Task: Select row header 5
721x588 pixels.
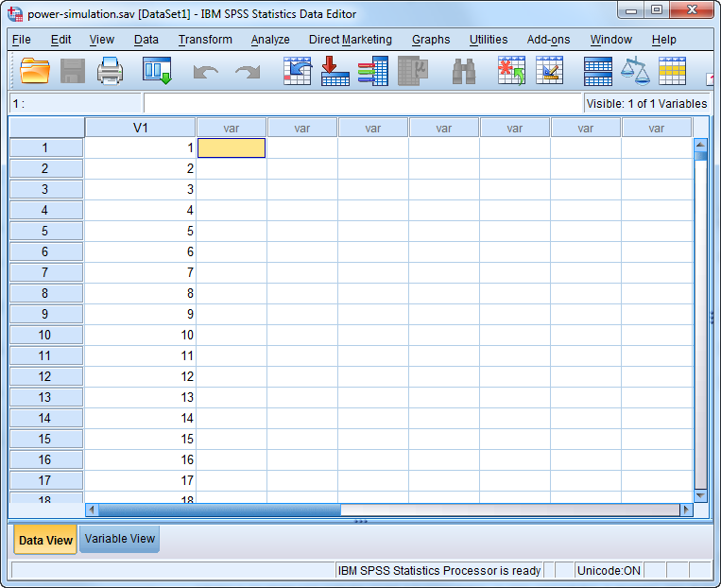Action: coord(46,231)
